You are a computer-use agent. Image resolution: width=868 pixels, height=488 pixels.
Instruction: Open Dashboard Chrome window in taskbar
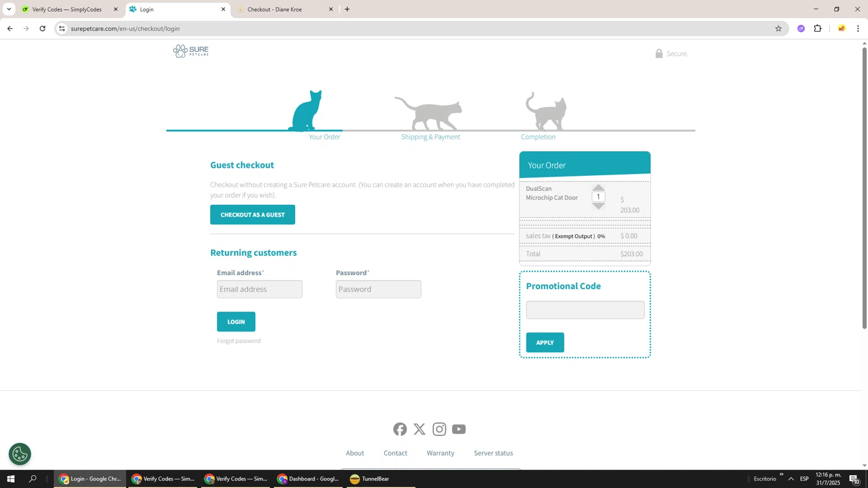[x=308, y=479]
